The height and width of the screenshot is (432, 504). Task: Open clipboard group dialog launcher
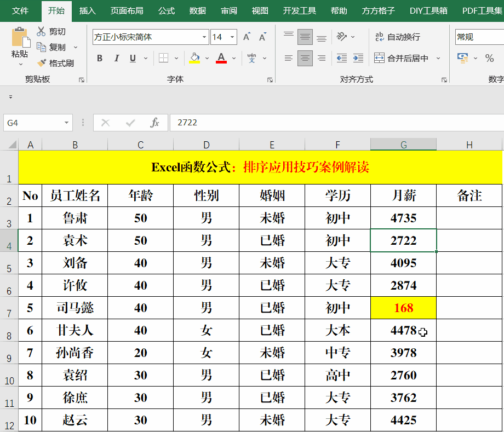(x=82, y=79)
